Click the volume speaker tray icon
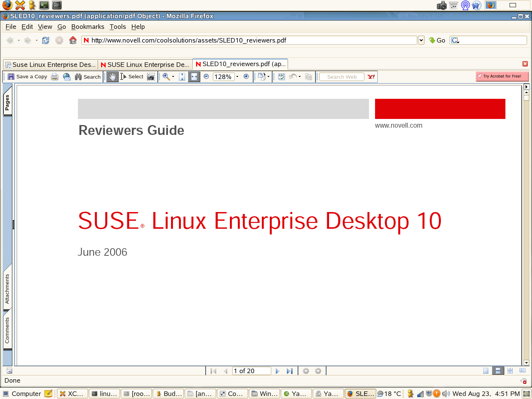The height and width of the screenshot is (399, 532). 446,394
